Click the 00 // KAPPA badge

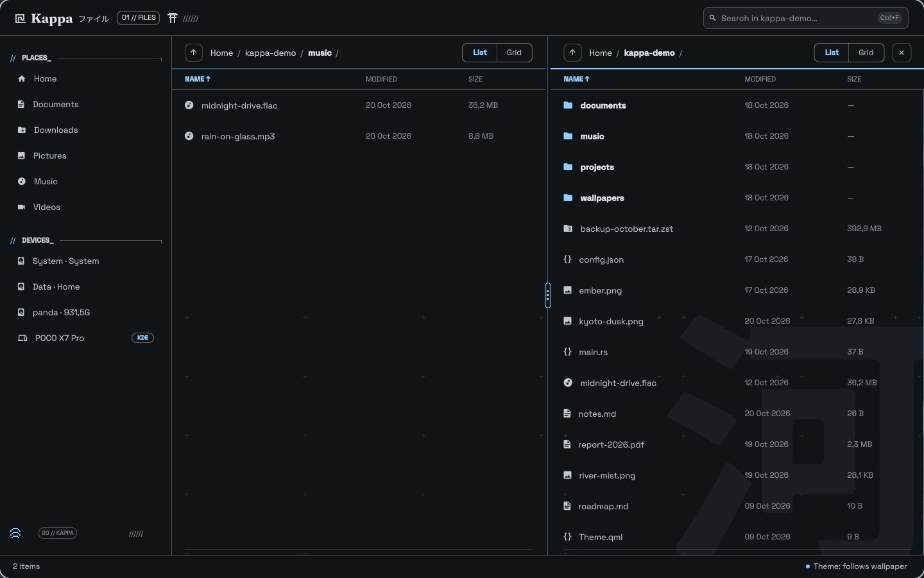[58, 533]
